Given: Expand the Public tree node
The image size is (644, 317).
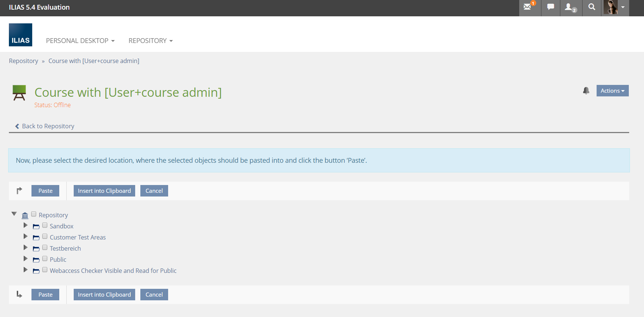Looking at the screenshot, I should click(x=26, y=258).
